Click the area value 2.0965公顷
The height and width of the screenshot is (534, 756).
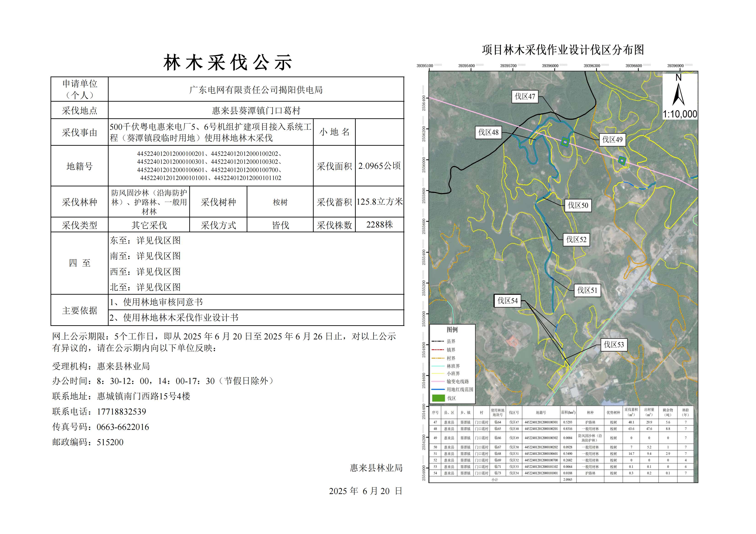tap(380, 166)
